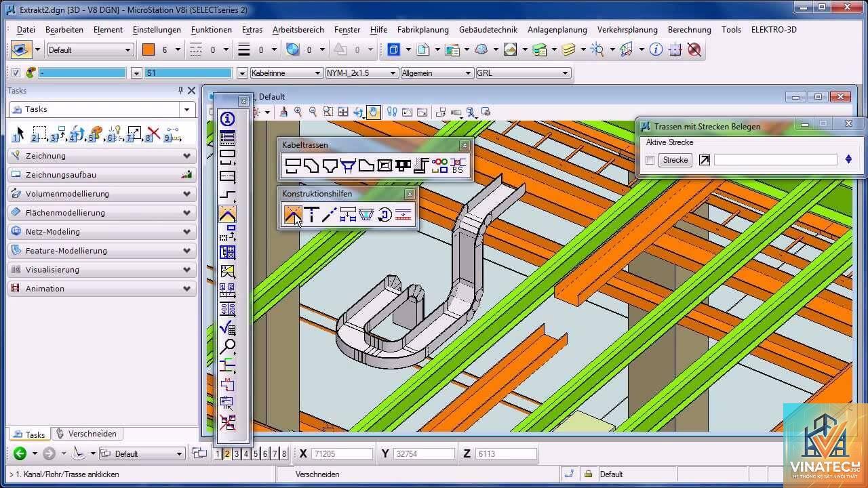Viewport: 868px width, 488px height.
Task: Click the orange active color swatch
Action: click(x=149, y=49)
